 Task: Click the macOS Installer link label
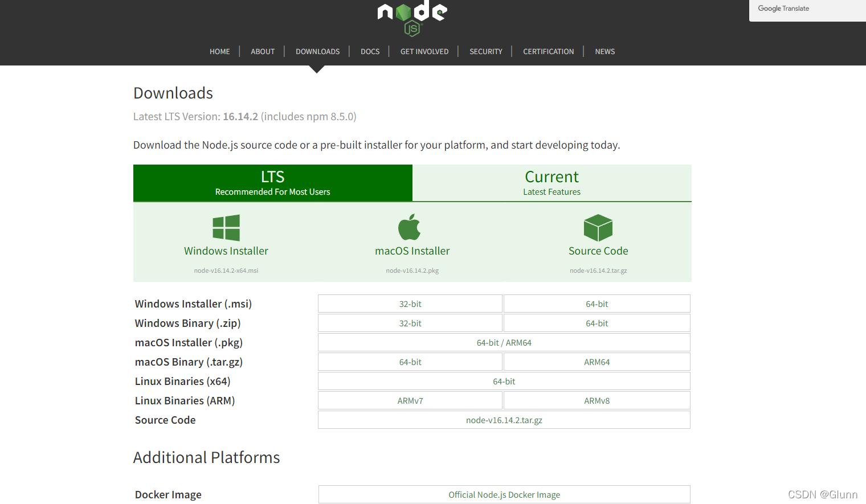[412, 251]
